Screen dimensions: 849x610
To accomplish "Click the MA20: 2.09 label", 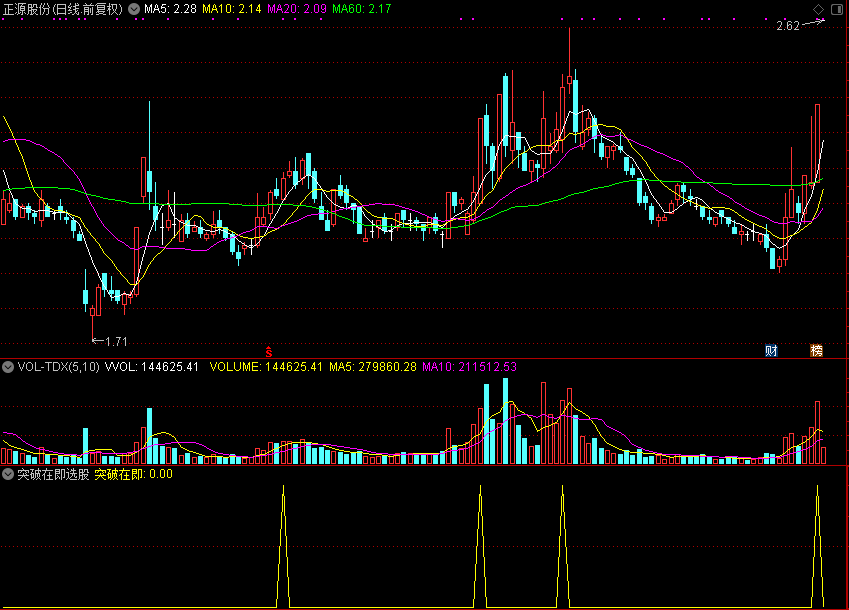I will (297, 9).
